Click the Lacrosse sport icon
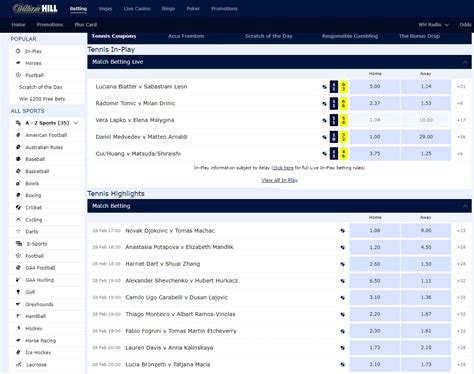Screen dimensions: 474x374 pyautogui.click(x=19, y=364)
